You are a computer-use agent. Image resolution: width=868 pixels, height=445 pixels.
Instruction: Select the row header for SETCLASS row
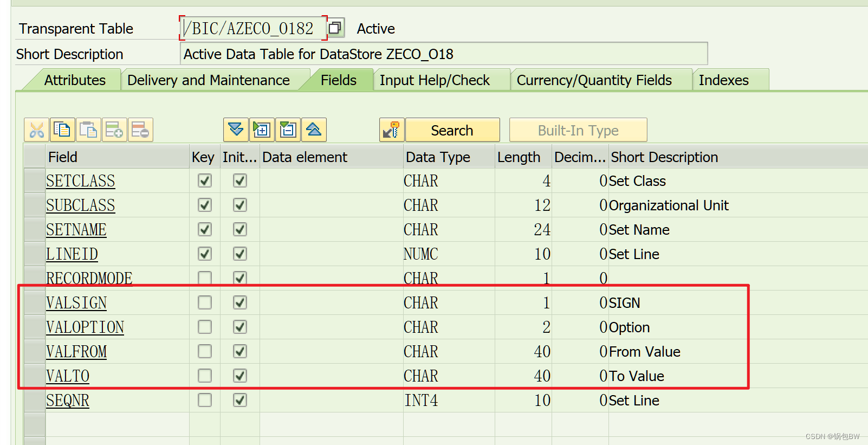(35, 180)
